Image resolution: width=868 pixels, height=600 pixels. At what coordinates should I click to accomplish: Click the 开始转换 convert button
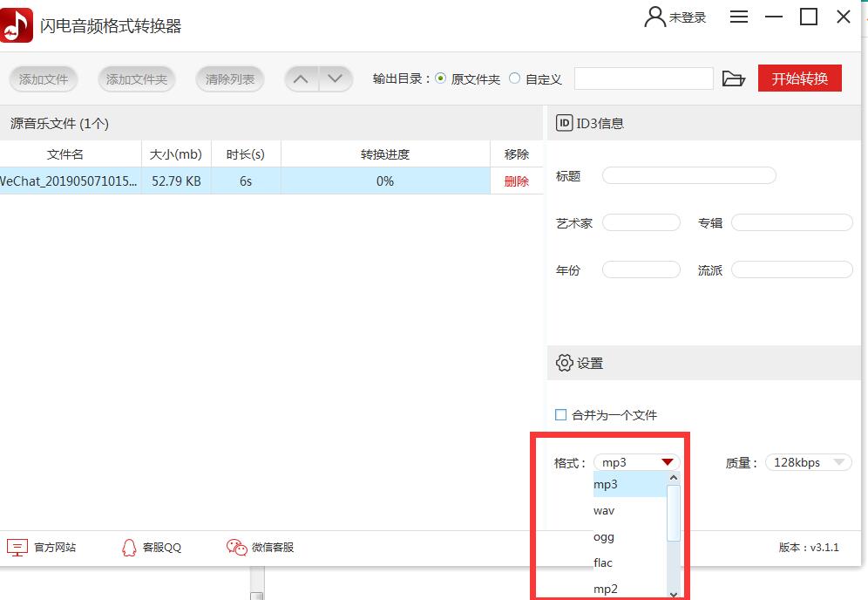pos(799,78)
